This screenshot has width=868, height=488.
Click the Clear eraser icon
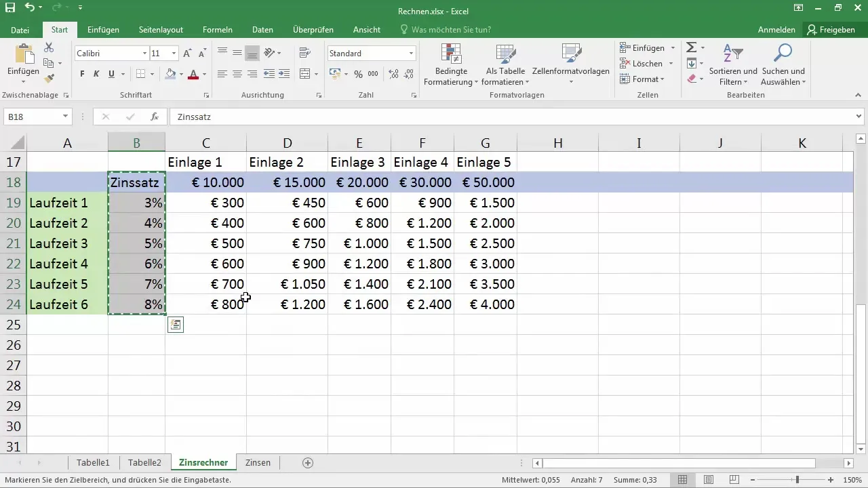[692, 79]
